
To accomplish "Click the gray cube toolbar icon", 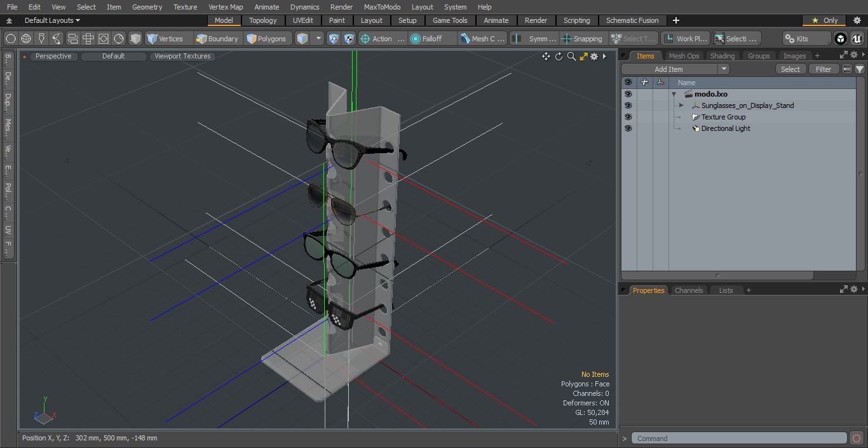I will coord(135,39).
